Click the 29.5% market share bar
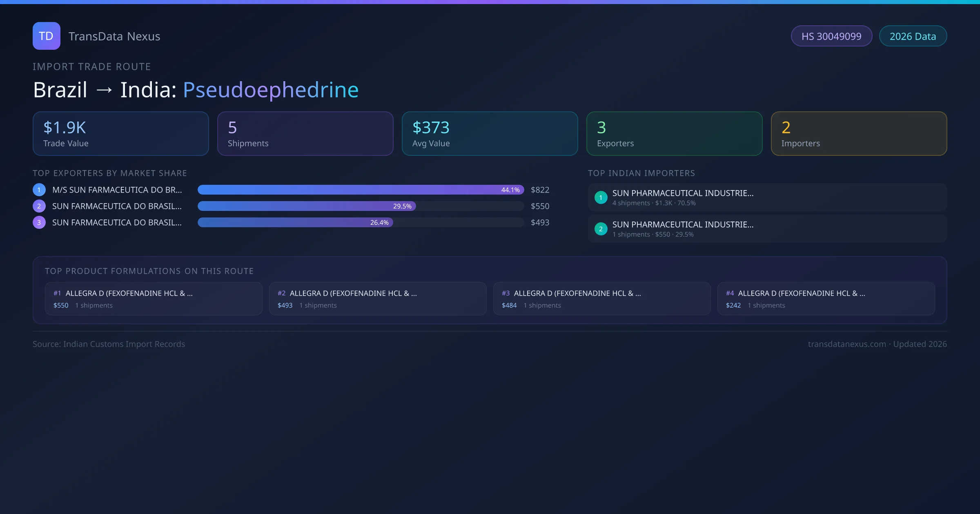Viewport: 980px width, 514px height. [306, 206]
